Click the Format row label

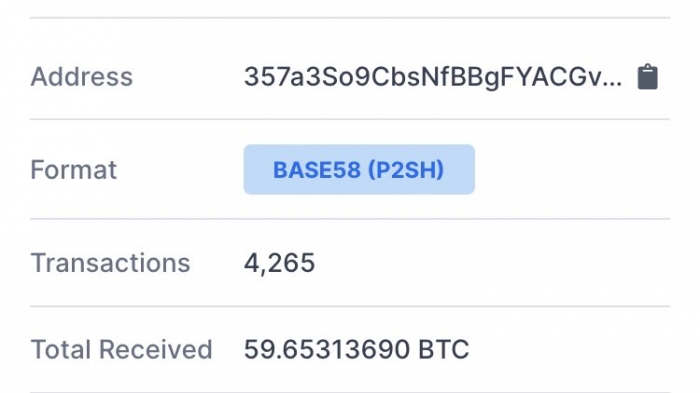coord(74,170)
